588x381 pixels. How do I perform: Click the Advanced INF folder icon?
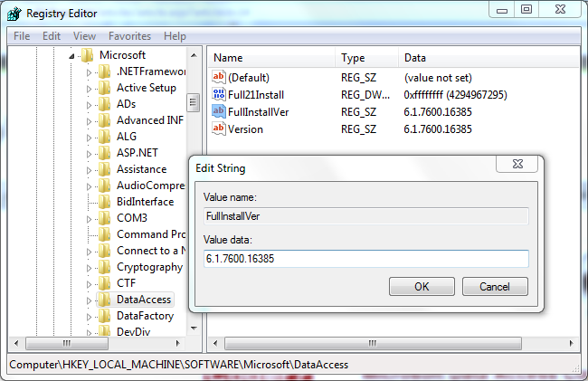pos(105,120)
